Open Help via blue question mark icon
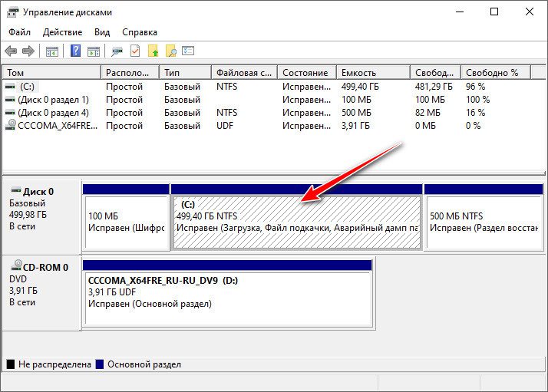 point(75,51)
